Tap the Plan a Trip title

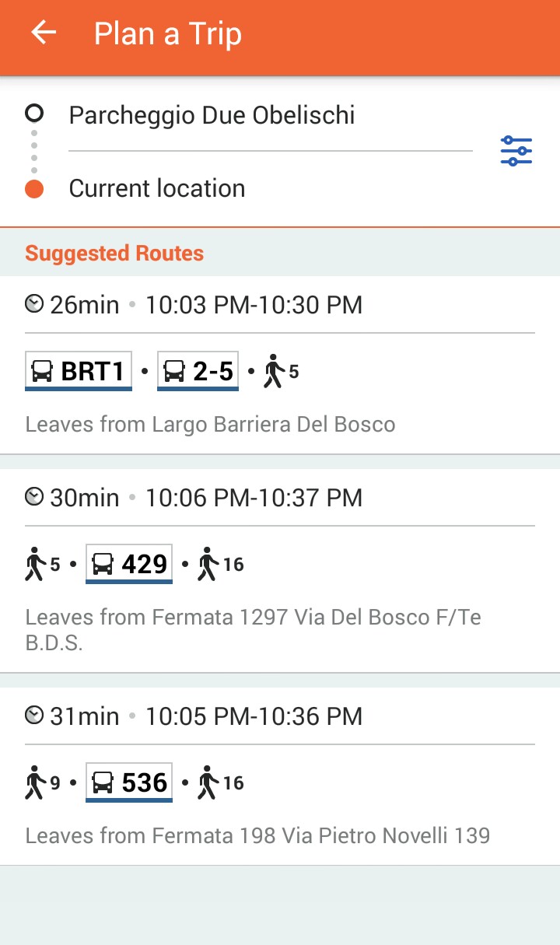168,34
